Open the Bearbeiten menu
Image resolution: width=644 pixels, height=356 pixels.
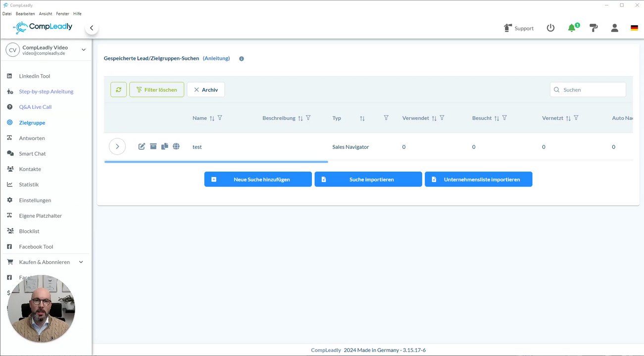25,14
